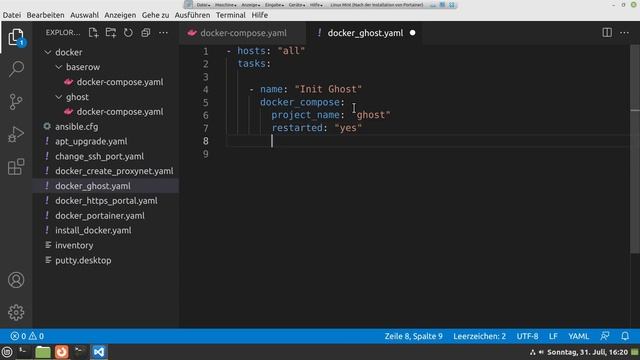Click the docker_compose key on line 5
The width and height of the screenshot is (640, 360).
click(300, 102)
